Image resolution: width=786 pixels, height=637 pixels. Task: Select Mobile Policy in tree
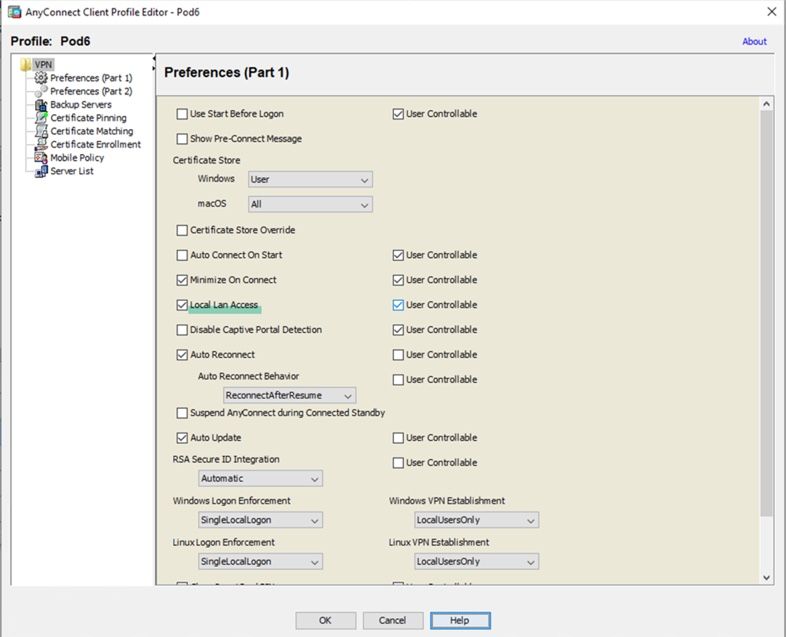tap(77, 158)
